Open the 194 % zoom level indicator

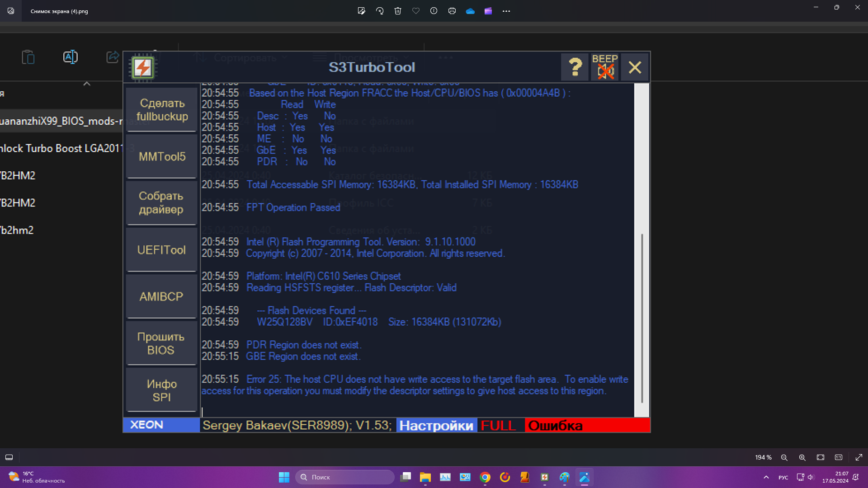763,457
